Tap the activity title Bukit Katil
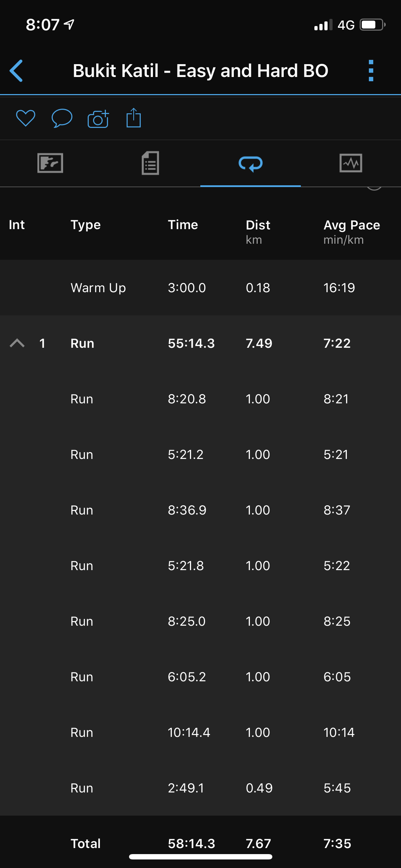 [200, 71]
